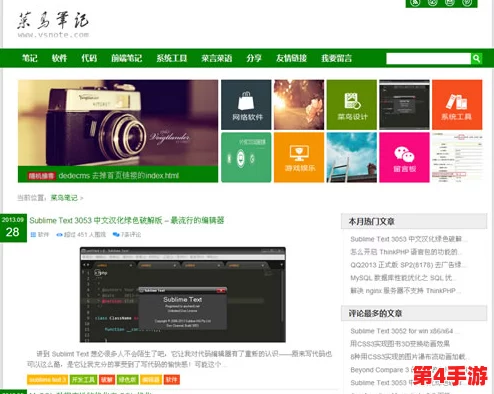Open the 菜鸟设计 green tile
494x394 pixels.
tap(352, 105)
